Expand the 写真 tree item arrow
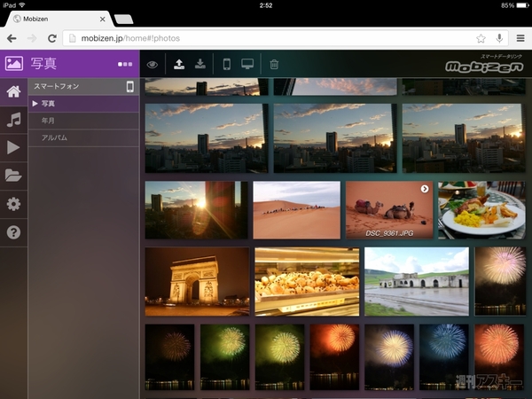The height and width of the screenshot is (399, 532). click(x=35, y=104)
